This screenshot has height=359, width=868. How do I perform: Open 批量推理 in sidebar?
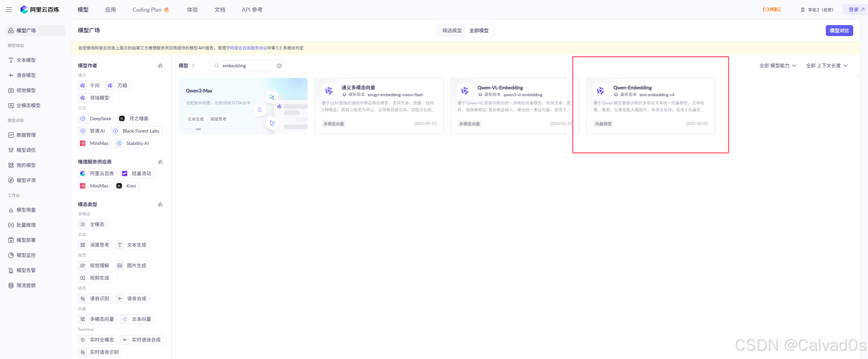pos(35,225)
